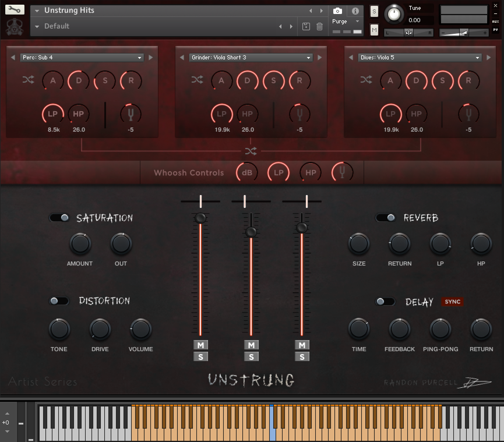
Task: Click the Whoosh Controls tuning fork knob
Action: click(342, 172)
